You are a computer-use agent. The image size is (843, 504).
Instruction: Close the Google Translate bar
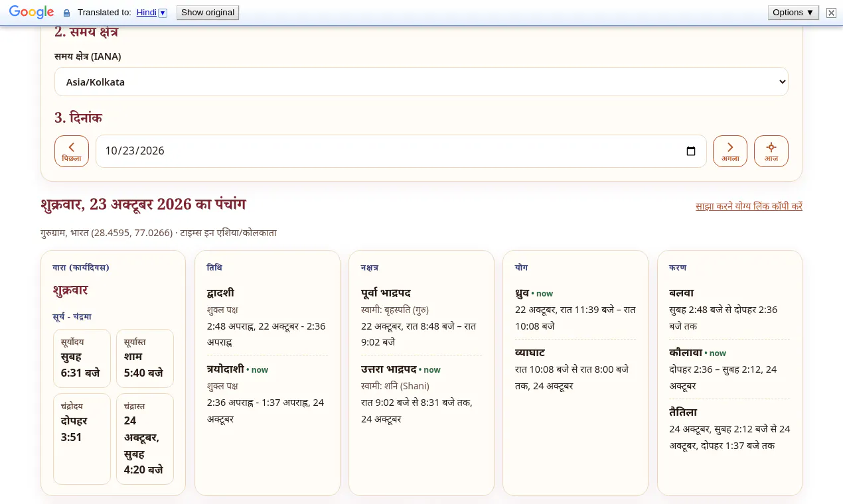point(831,13)
